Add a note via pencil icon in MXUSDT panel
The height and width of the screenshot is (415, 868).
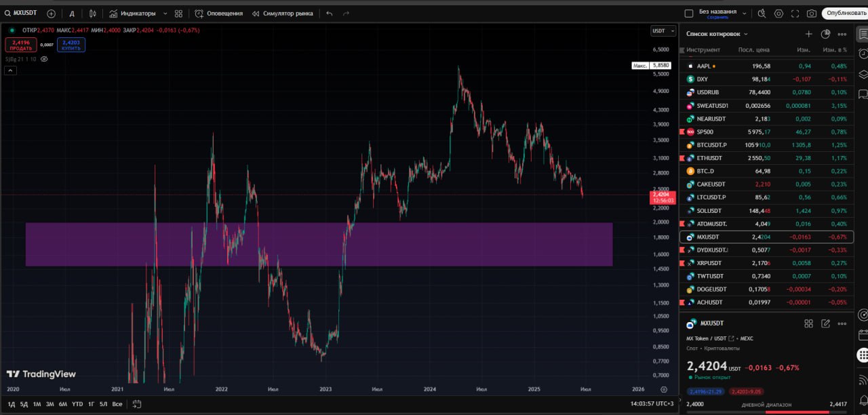[825, 324]
